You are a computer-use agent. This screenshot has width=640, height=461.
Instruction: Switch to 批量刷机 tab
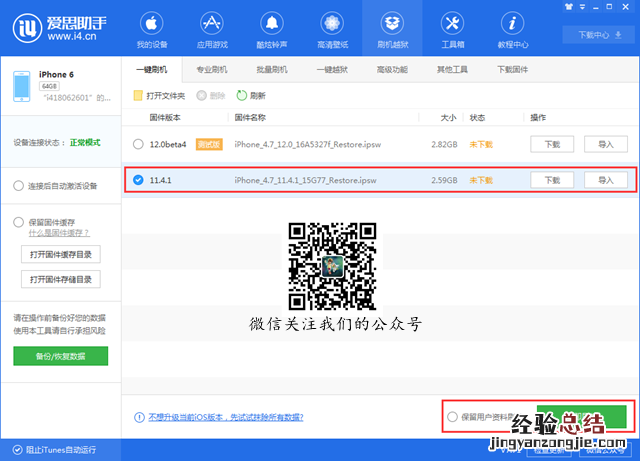272,70
